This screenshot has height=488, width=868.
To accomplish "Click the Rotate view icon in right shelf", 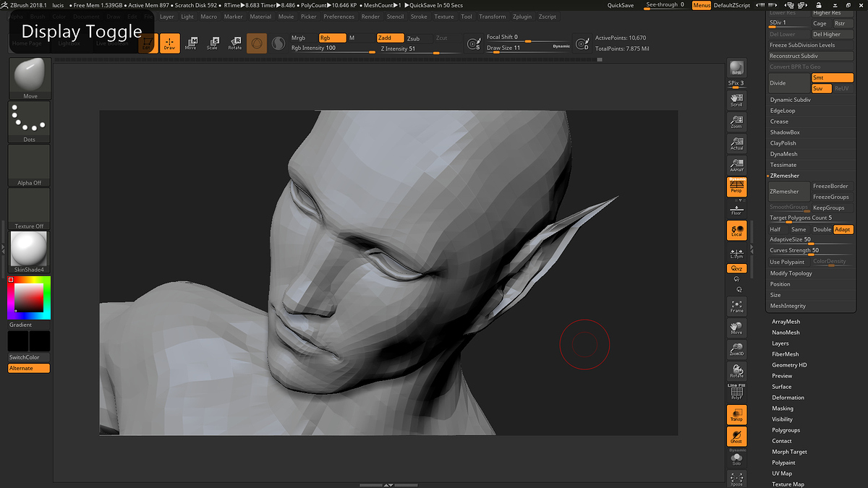I will click(x=736, y=372).
